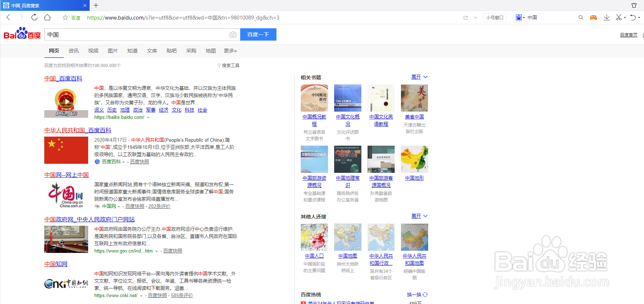Open the 小号窗口 button
644x304 pixels.
[x=495, y=17]
